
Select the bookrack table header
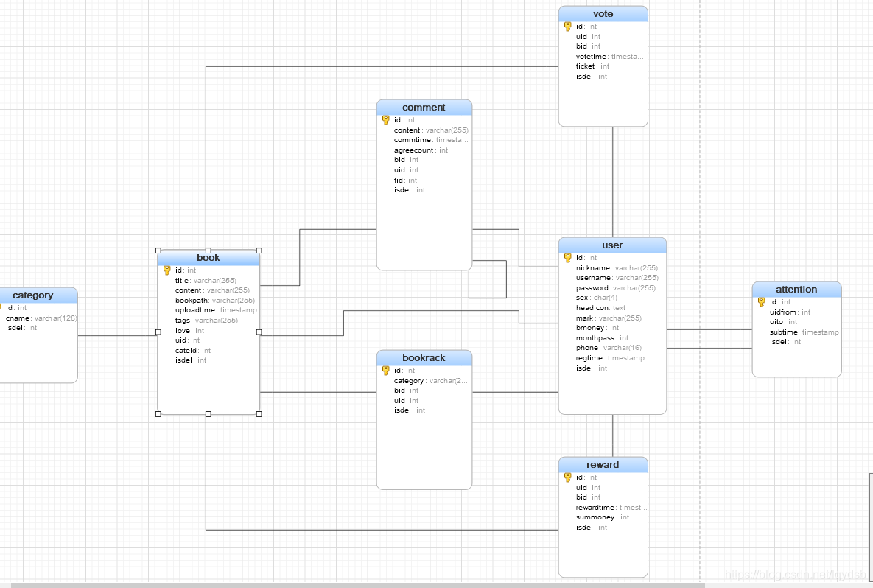tap(424, 358)
